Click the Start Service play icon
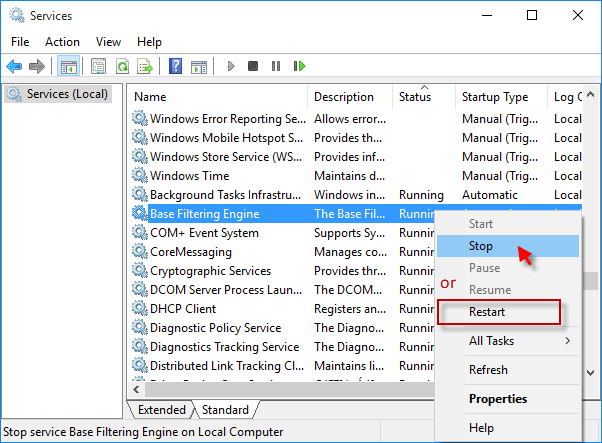 point(231,66)
